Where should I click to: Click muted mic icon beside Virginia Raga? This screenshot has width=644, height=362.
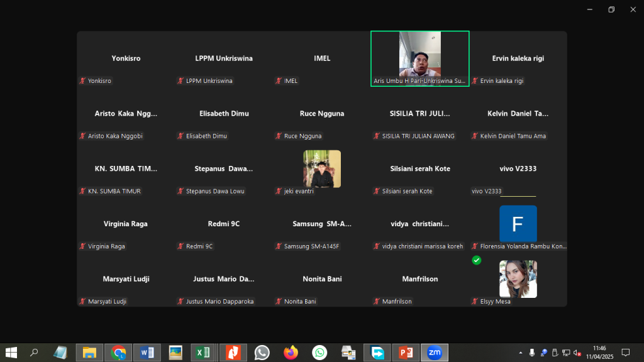82,246
